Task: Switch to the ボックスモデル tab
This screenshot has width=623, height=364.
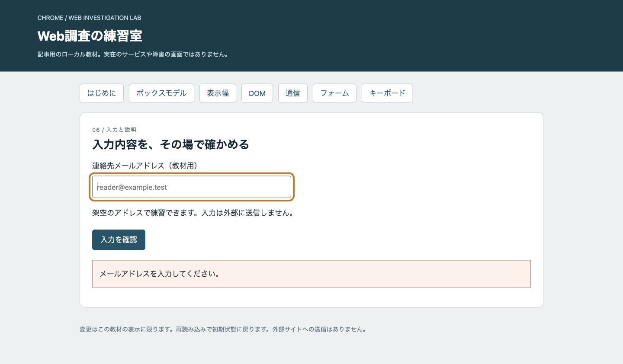Action: pos(161,93)
